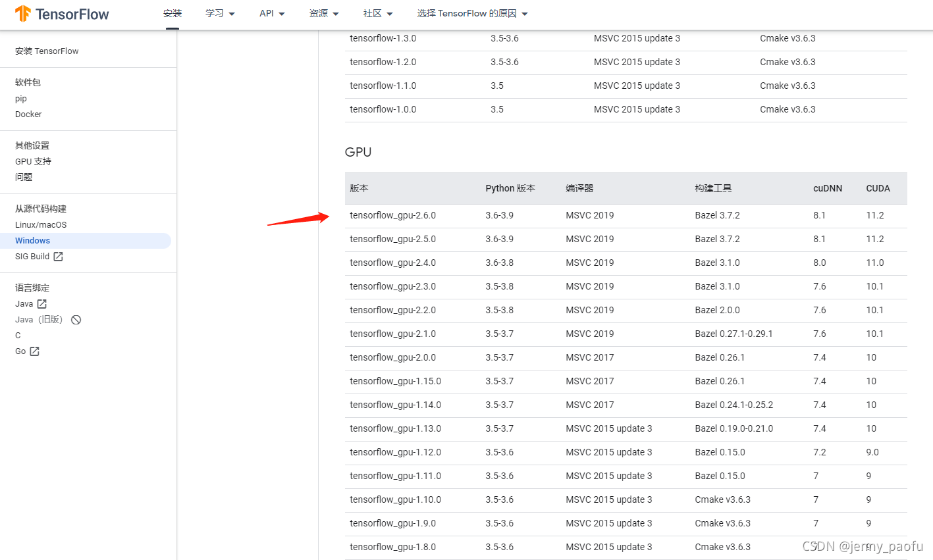The height and width of the screenshot is (560, 933).
Task: Open SIG Build sidebar link
Action: click(x=32, y=257)
